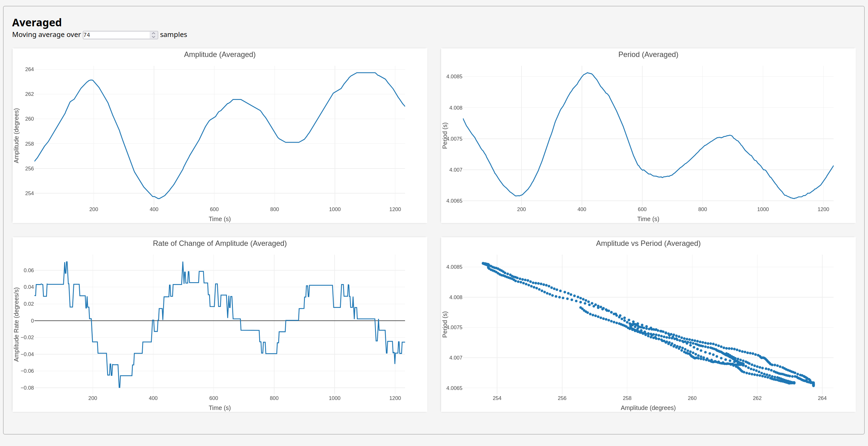Click the 4.0085 y-axis tick on Period (Averaged) chart
The width and height of the screenshot is (868, 446).
[x=454, y=76]
